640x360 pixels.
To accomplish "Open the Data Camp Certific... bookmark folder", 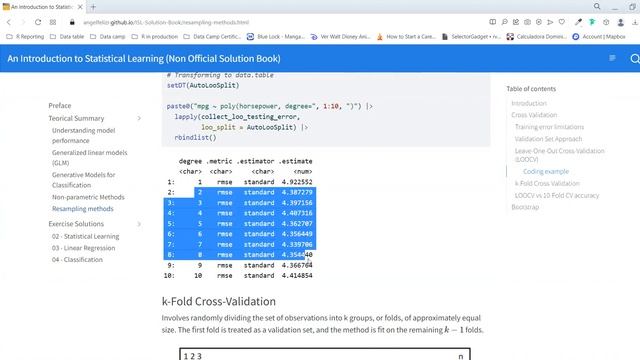I will tap(212, 37).
